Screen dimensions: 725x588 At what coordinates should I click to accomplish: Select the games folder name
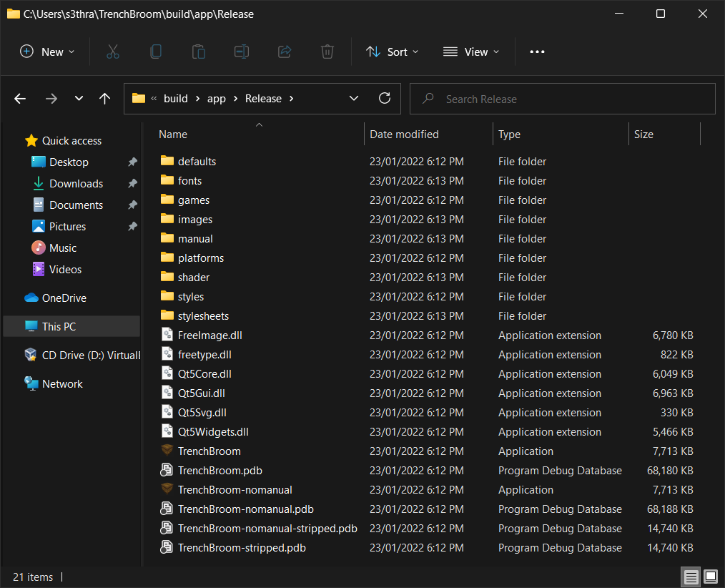pyautogui.click(x=194, y=200)
